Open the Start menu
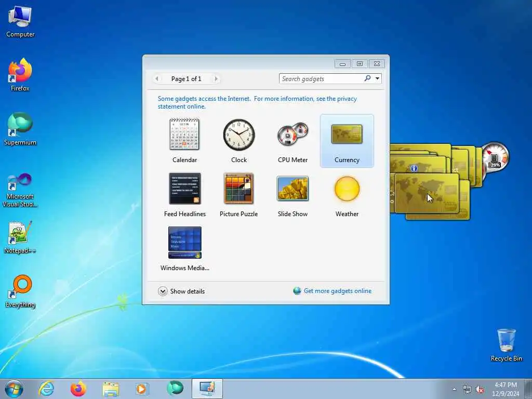Screen dimensions: 532x399 click(14, 389)
